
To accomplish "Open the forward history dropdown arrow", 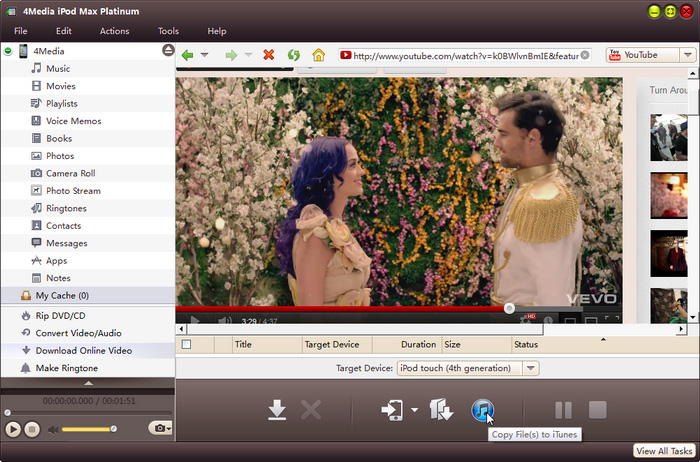I will pos(248,55).
